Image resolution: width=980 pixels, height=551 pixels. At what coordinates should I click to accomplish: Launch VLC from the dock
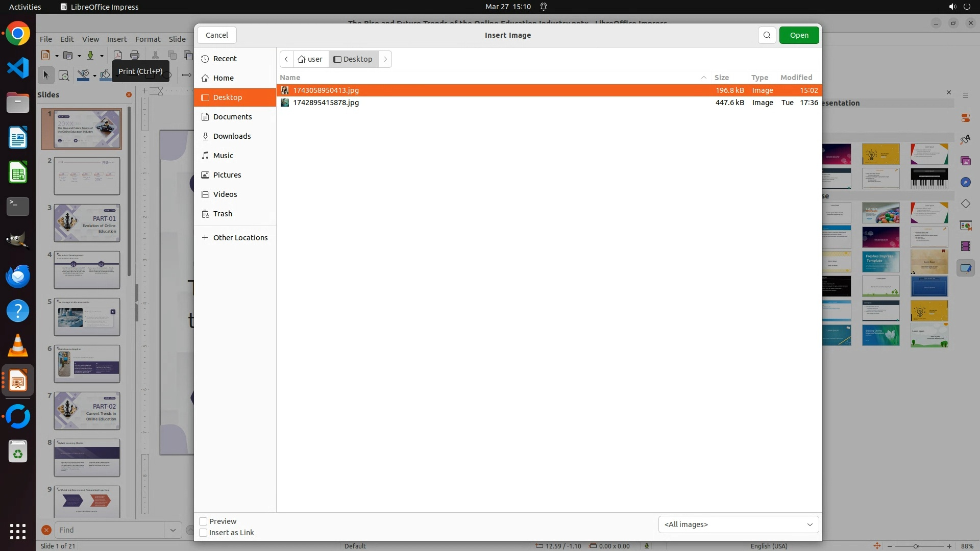18,346
